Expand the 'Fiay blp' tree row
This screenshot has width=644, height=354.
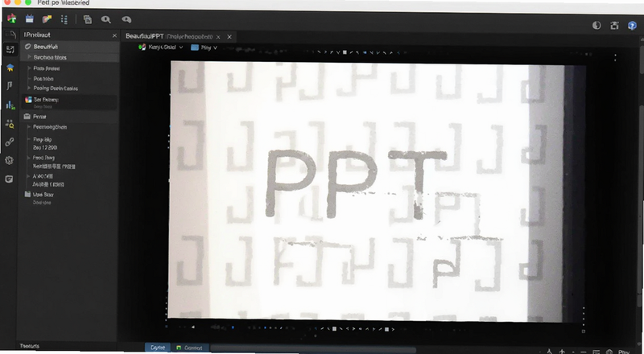pyautogui.click(x=29, y=139)
